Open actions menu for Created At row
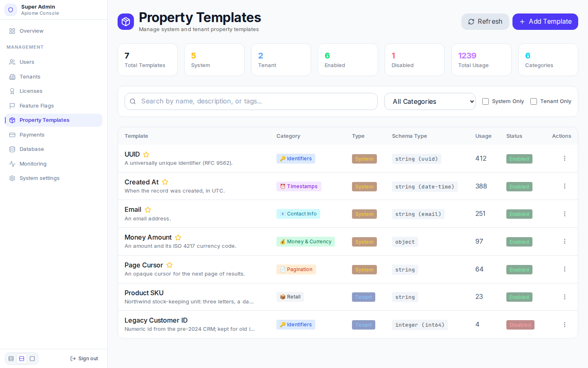Image resolution: width=588 pixels, height=368 pixels. (x=565, y=186)
